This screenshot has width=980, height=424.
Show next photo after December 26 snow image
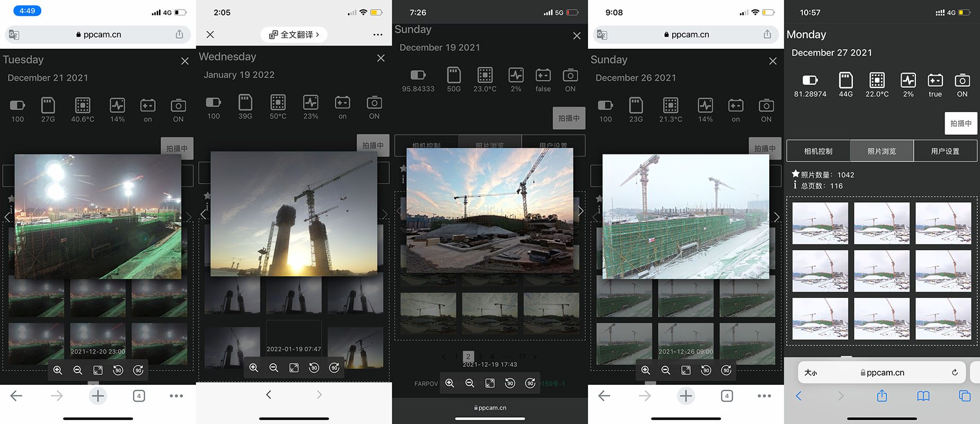(776, 217)
